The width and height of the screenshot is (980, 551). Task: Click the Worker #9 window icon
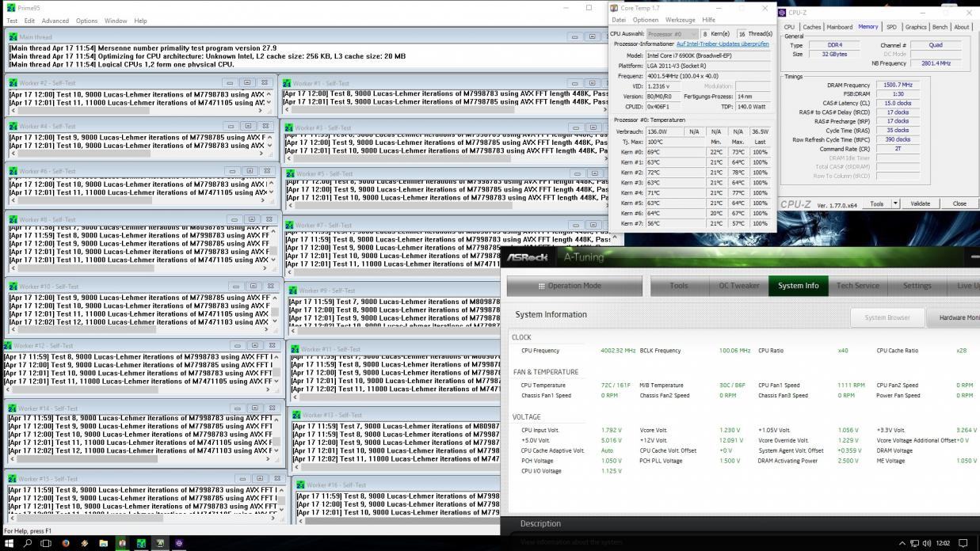coord(293,291)
